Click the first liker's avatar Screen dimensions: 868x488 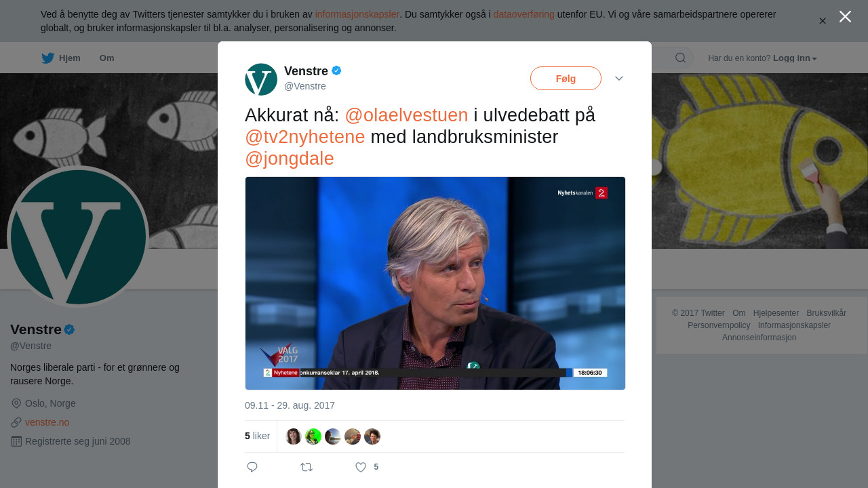294,436
